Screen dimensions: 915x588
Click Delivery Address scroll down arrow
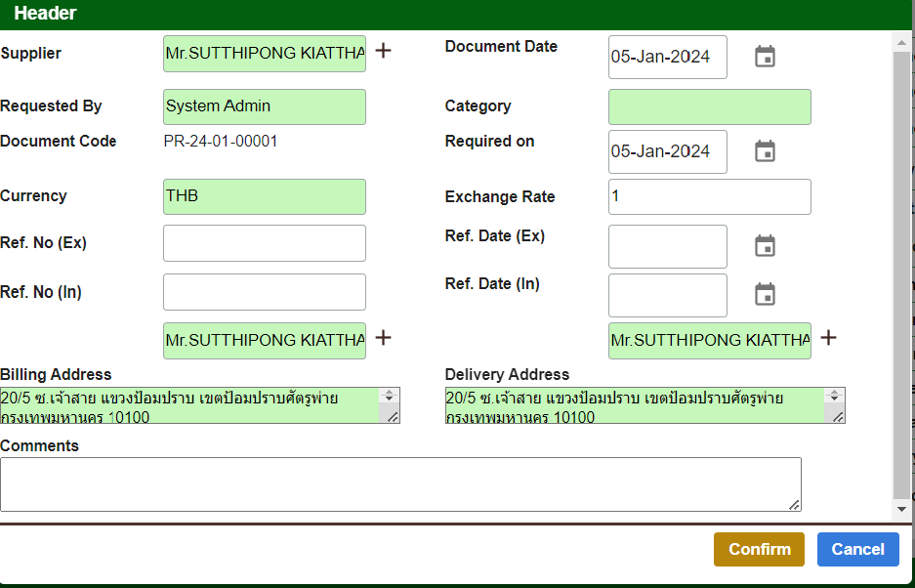[835, 399]
